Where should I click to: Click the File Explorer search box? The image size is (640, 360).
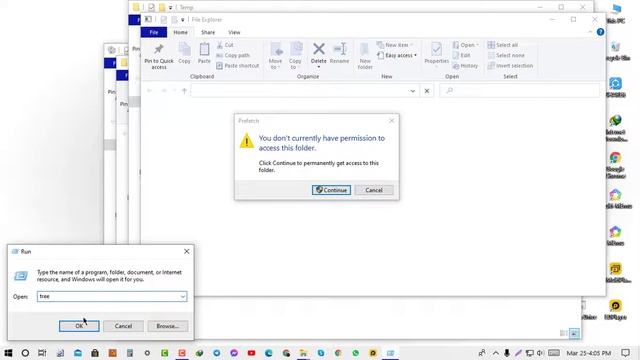click(x=520, y=91)
